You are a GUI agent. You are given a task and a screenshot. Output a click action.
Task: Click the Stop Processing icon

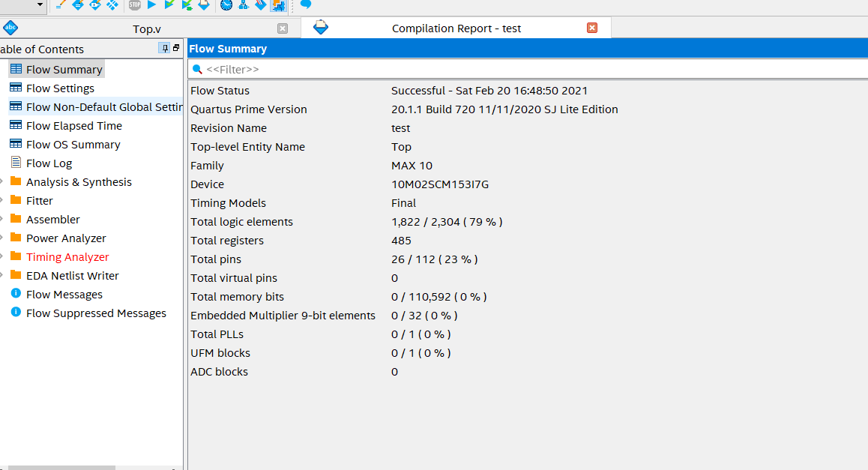pyautogui.click(x=134, y=5)
